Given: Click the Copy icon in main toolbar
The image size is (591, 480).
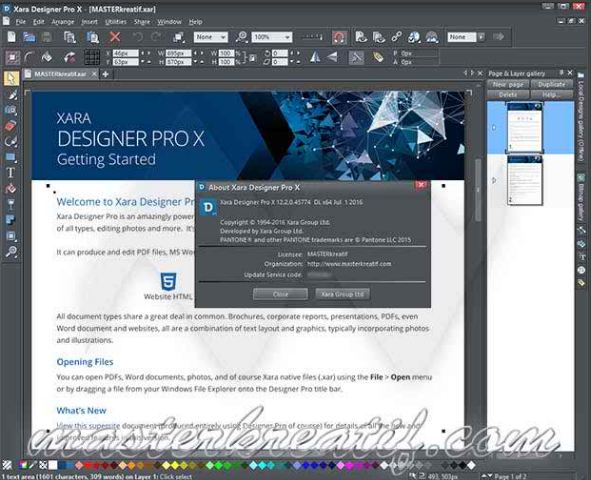Looking at the screenshot, I should click(69, 37).
